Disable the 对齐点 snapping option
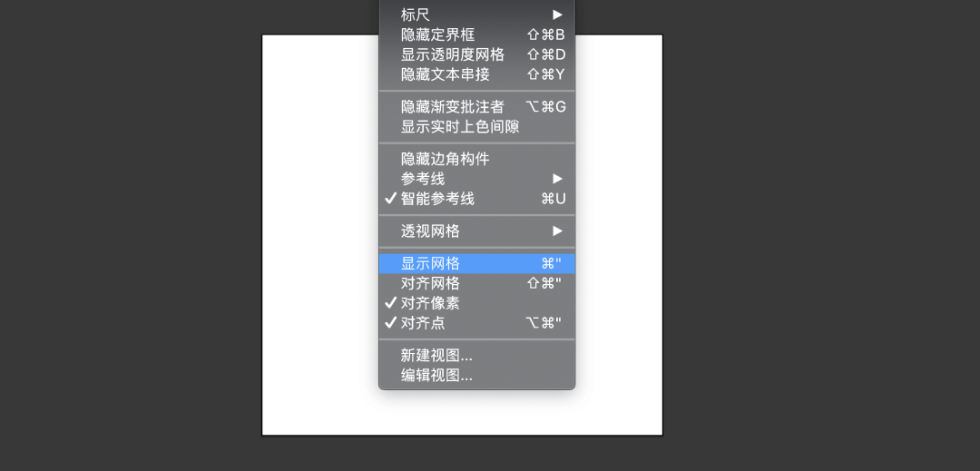Viewport: 980px width, 471px height. (x=477, y=323)
